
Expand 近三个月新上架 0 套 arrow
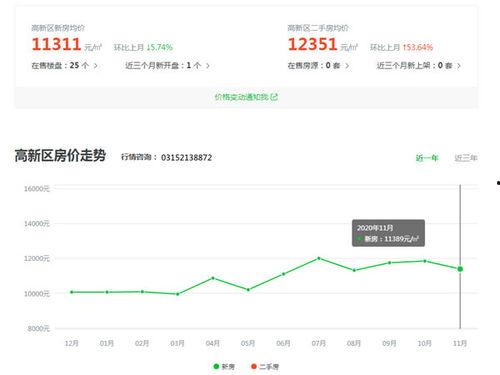(459, 66)
